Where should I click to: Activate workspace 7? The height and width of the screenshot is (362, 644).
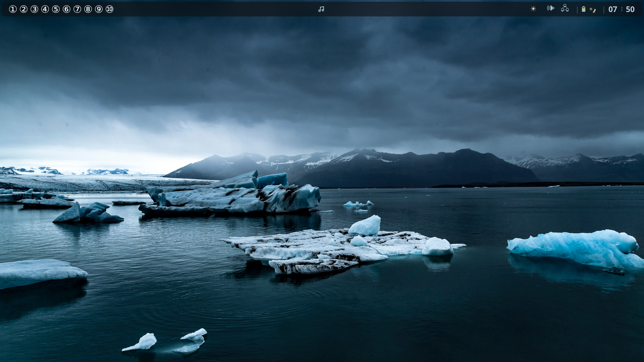(77, 9)
